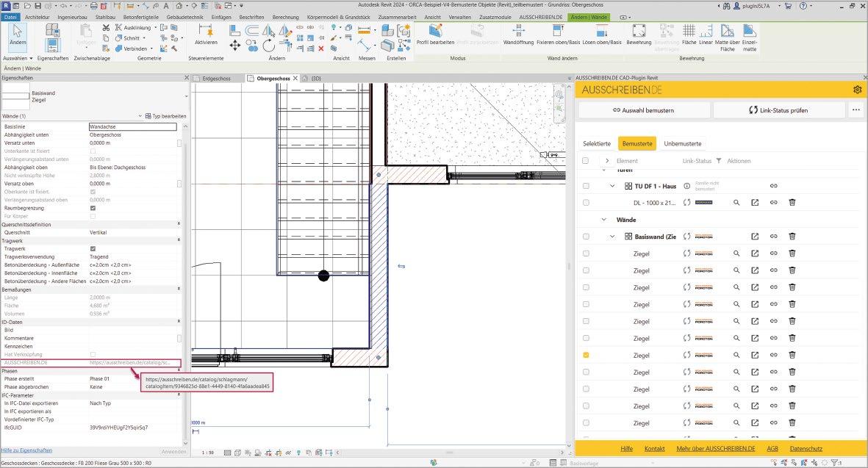Open the Basiswand Ziegel type selector dropdown
Image resolution: width=868 pixels, height=468 pixels.
click(x=186, y=96)
